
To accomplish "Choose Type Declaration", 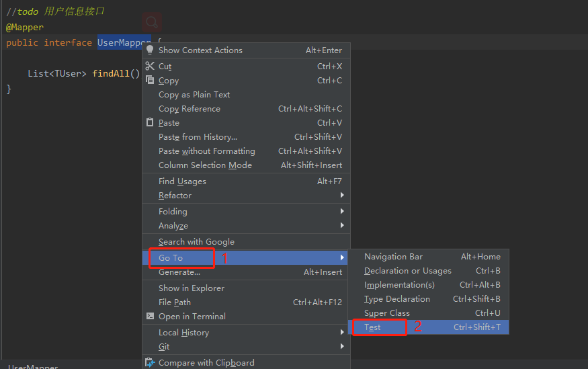I will [x=429, y=299].
